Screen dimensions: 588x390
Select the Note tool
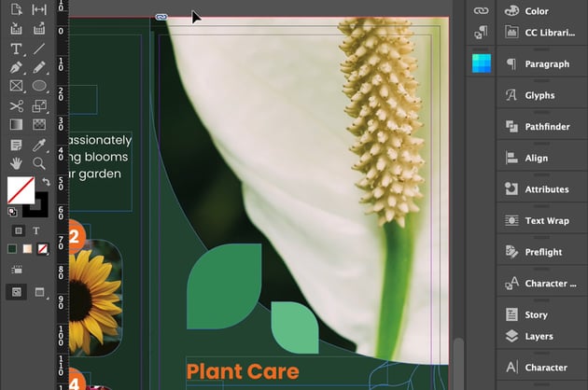coord(16,145)
